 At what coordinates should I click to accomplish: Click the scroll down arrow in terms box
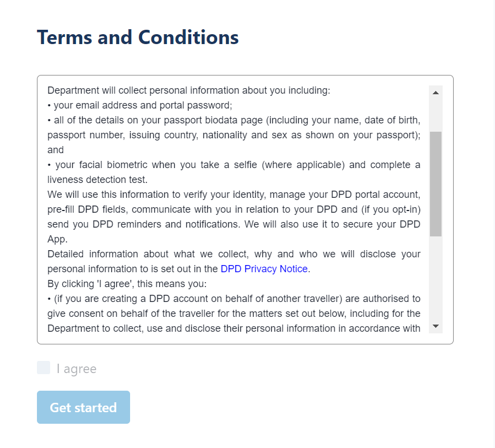(435, 326)
